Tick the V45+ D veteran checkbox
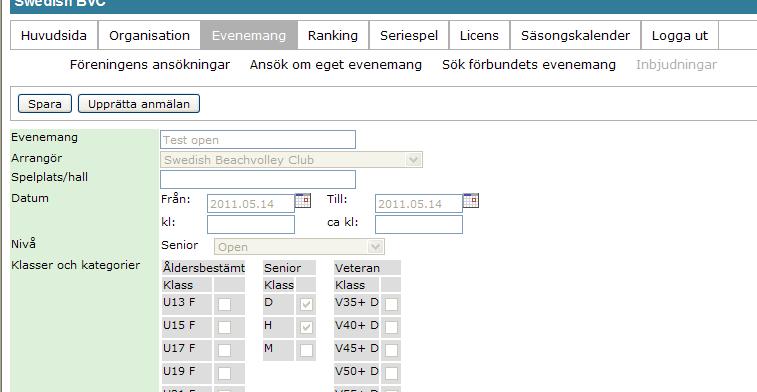757x392 pixels. pyautogui.click(x=392, y=350)
